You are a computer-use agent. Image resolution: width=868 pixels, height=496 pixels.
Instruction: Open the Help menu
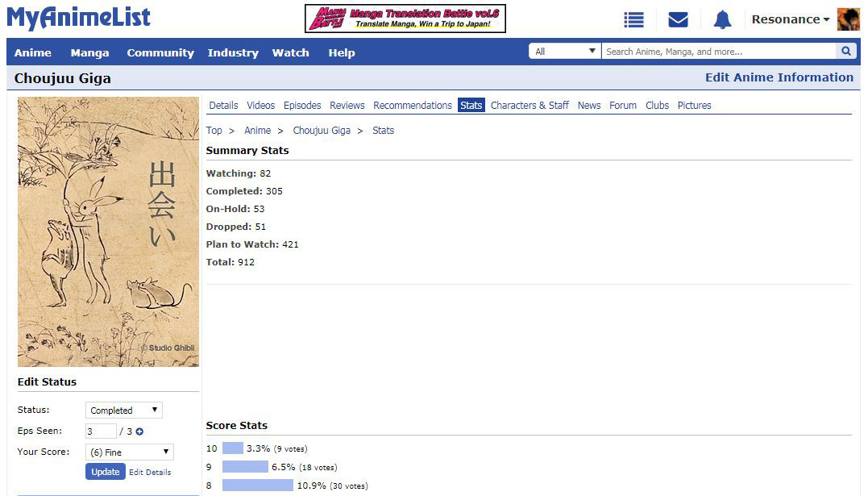point(342,52)
